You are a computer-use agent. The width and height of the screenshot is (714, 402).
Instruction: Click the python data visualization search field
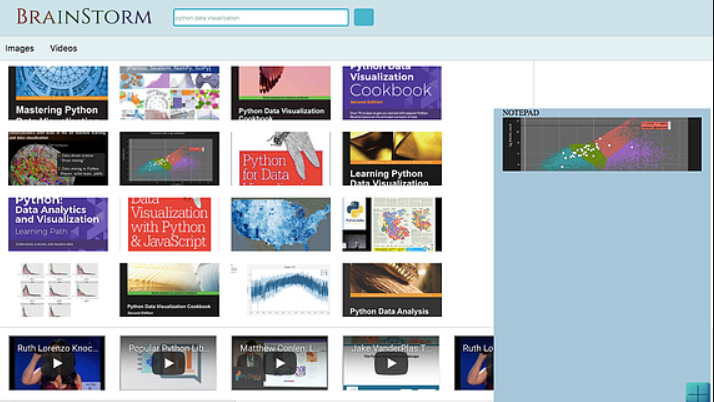260,17
